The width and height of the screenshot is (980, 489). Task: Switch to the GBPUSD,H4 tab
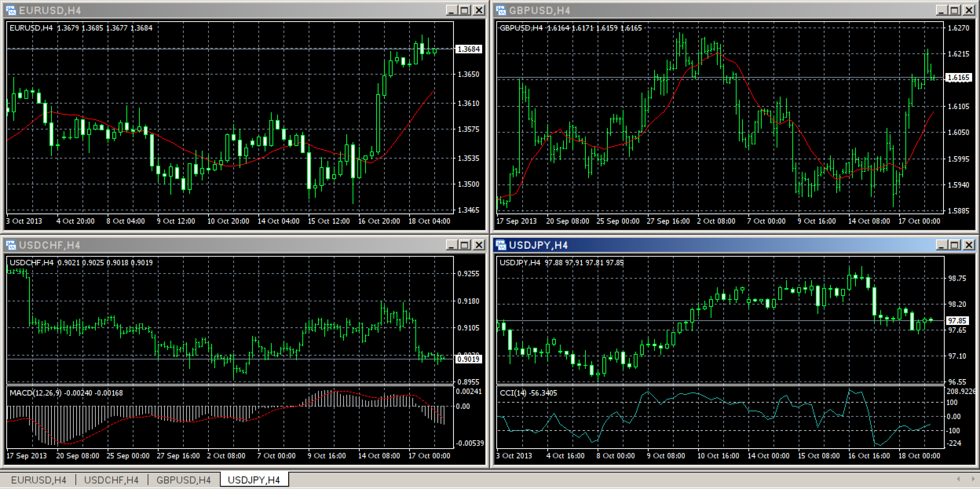(183, 480)
